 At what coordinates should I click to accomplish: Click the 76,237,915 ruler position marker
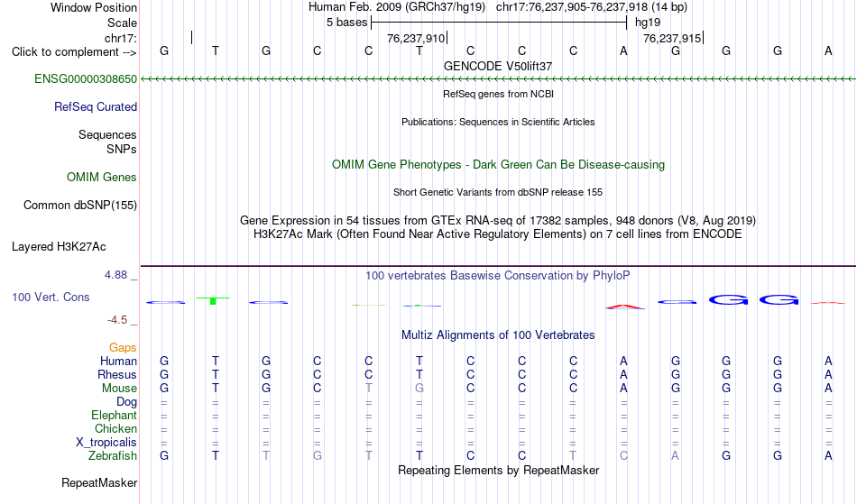click(x=672, y=38)
